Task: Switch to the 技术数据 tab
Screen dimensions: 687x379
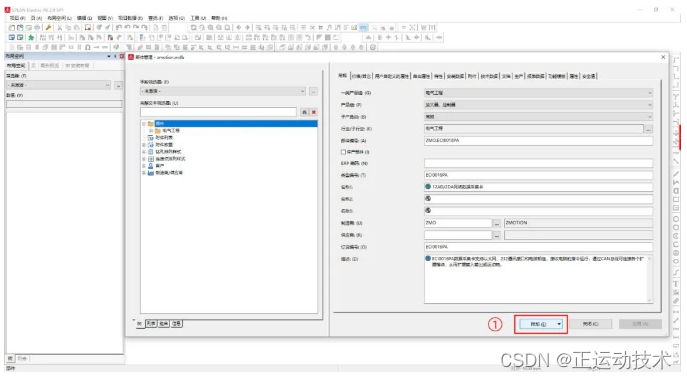Action: pyautogui.click(x=489, y=76)
